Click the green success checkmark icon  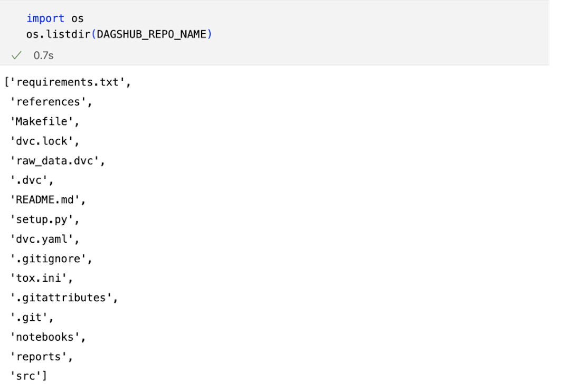[x=16, y=55]
